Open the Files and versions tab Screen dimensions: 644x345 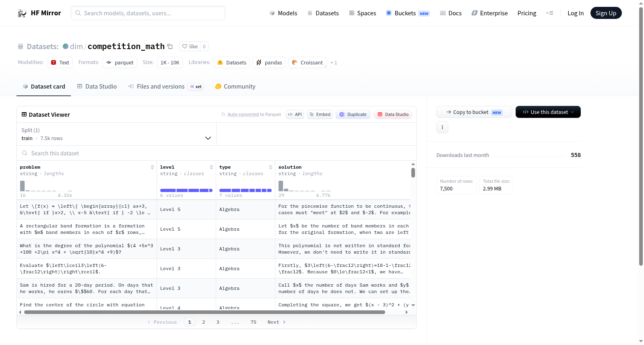(x=166, y=87)
